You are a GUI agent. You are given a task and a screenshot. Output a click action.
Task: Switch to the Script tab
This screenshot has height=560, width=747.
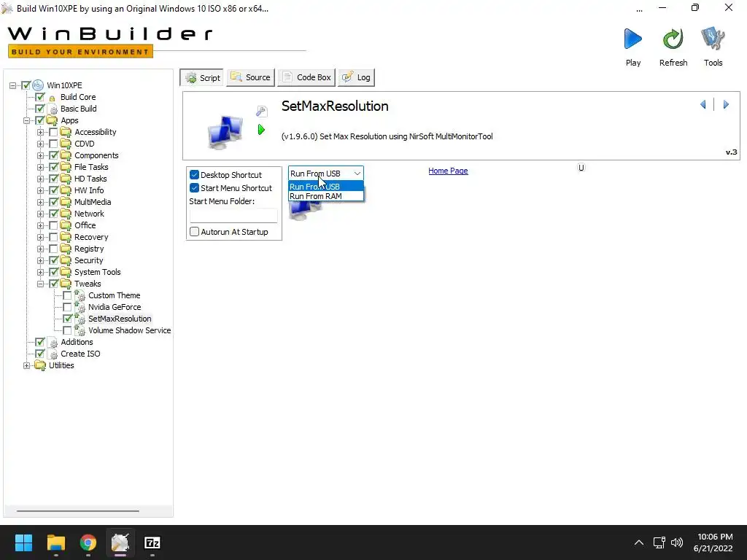pos(202,77)
